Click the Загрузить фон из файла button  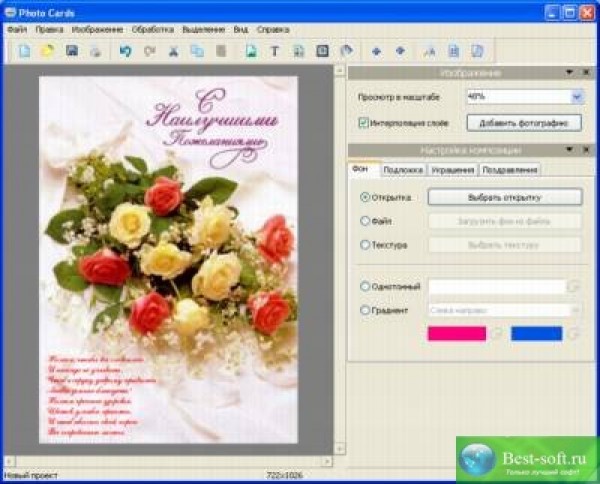coord(505,221)
